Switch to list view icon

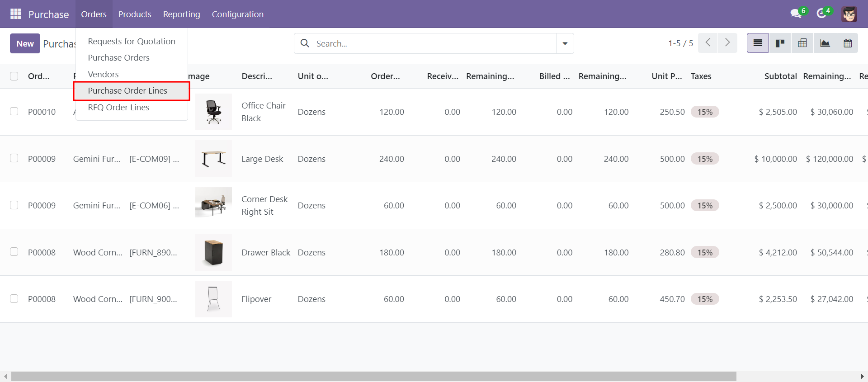[758, 43]
